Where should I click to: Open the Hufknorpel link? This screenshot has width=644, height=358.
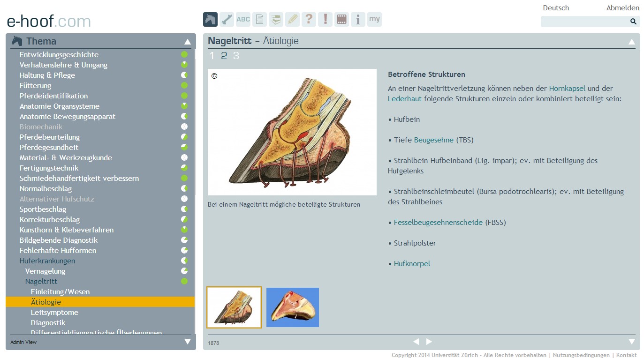[x=412, y=264]
